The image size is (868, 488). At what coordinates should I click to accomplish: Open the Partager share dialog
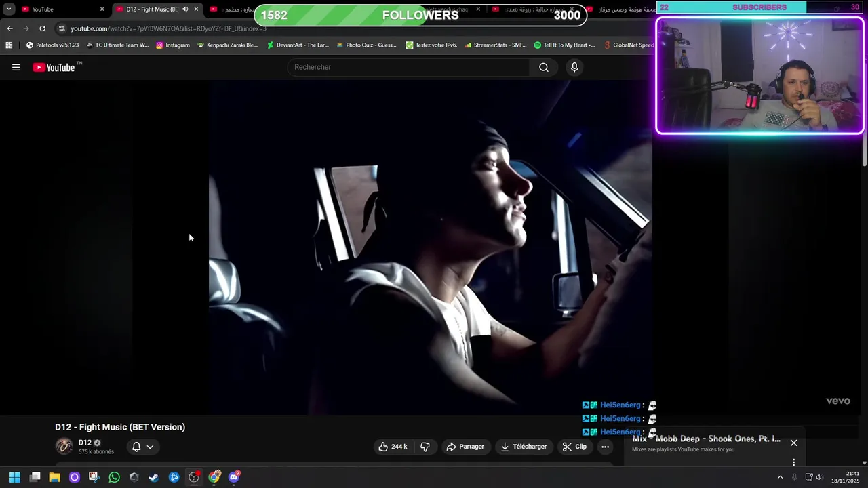[465, 447]
